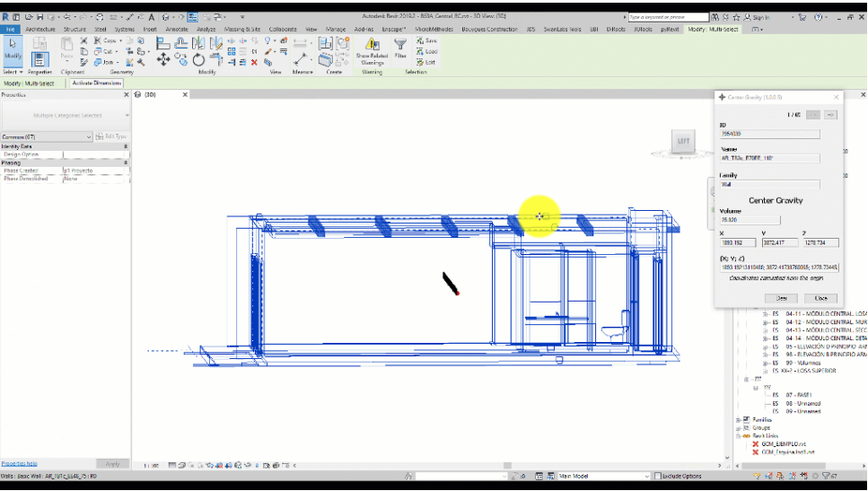
Task: Expand the Select panel dropdown
Action: (13, 72)
